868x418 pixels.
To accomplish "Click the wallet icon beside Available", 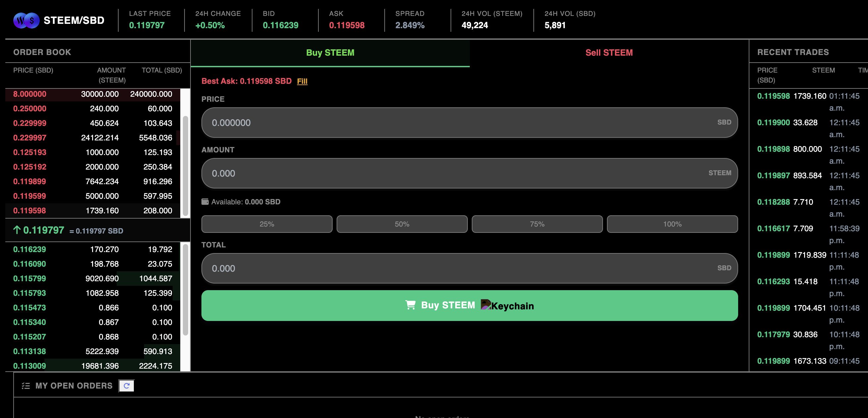I will (205, 202).
